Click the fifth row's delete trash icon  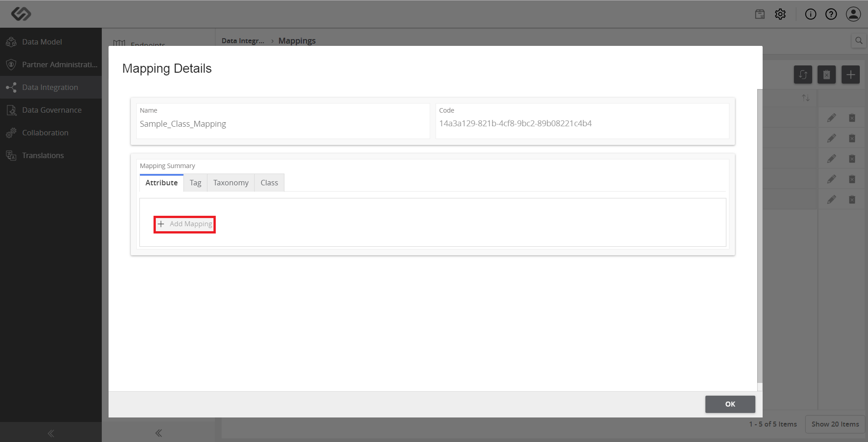pos(852,199)
